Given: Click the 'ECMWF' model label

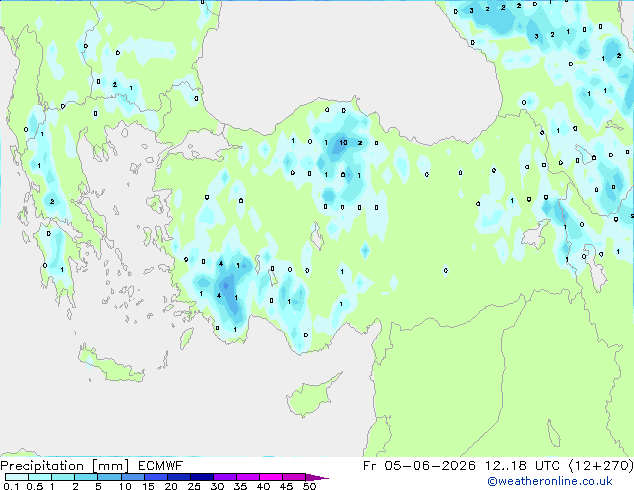Looking at the screenshot, I should pos(161,466).
